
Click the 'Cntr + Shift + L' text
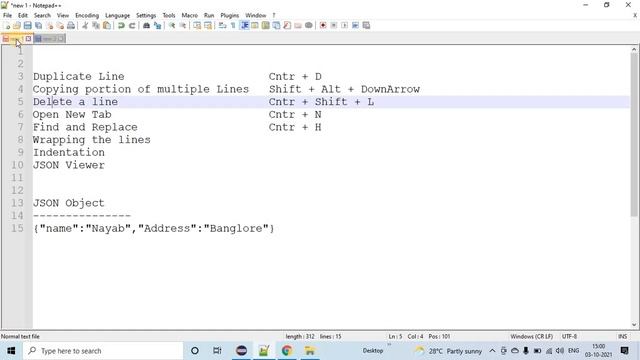(321, 102)
